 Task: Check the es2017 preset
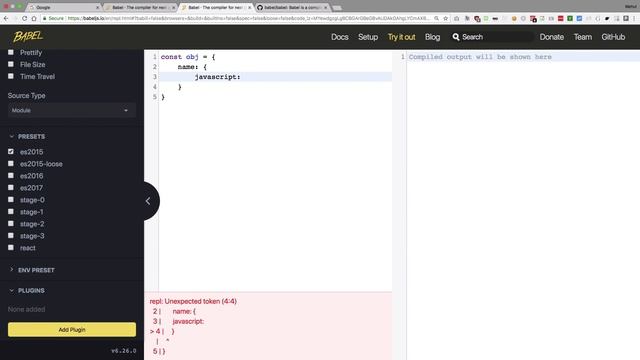pyautogui.click(x=11, y=188)
